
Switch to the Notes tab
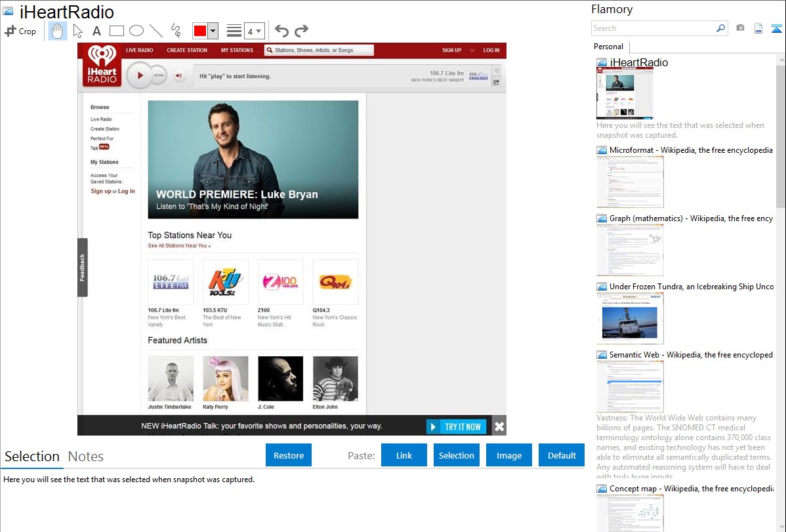86,457
